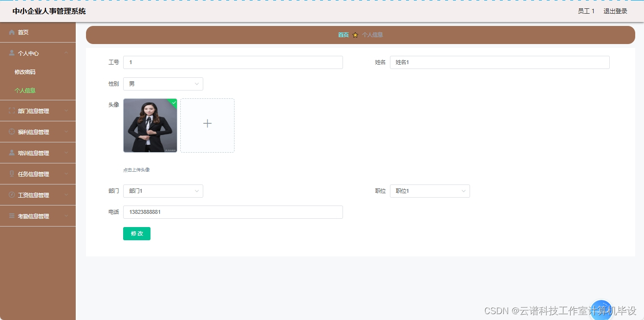Click the star icon in the breadcrumb bar
644x320 pixels.
click(355, 35)
